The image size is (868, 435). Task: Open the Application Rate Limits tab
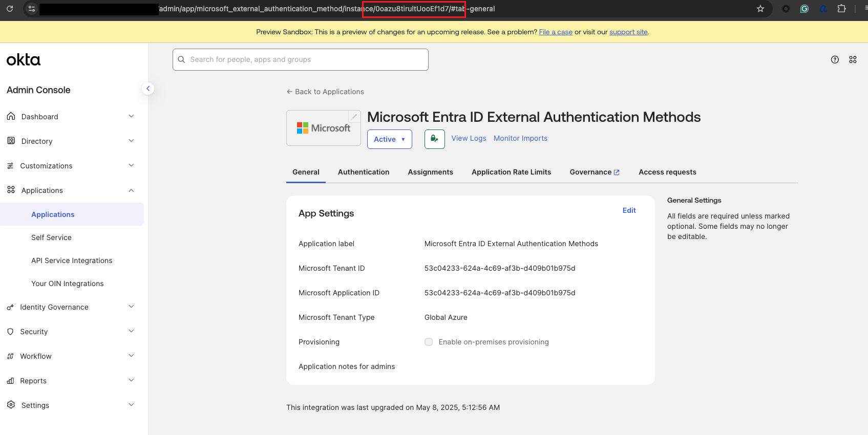point(512,172)
